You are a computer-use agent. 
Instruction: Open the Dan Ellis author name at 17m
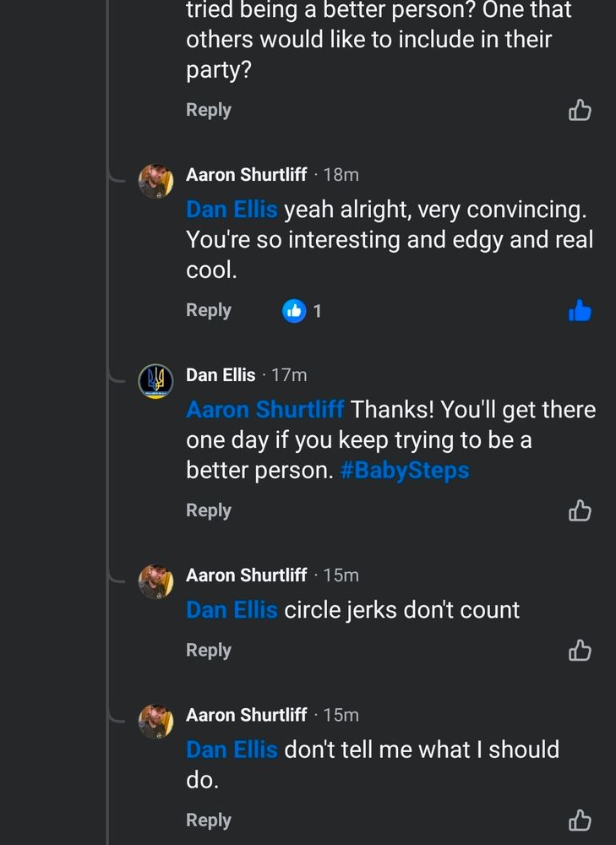point(221,374)
